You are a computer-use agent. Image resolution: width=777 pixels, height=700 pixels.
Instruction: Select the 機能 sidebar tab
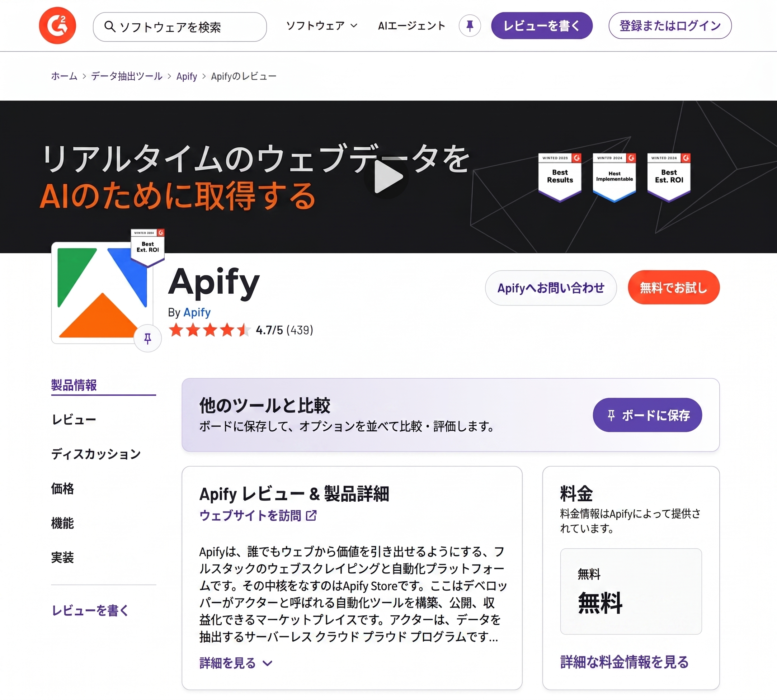point(62,523)
